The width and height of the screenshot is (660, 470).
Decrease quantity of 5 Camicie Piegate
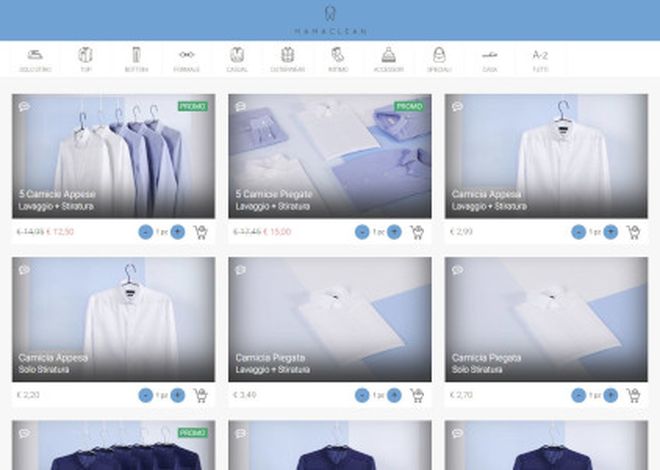[362, 232]
